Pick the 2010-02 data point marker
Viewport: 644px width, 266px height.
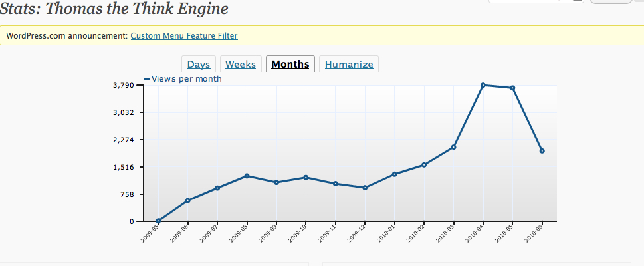click(424, 165)
